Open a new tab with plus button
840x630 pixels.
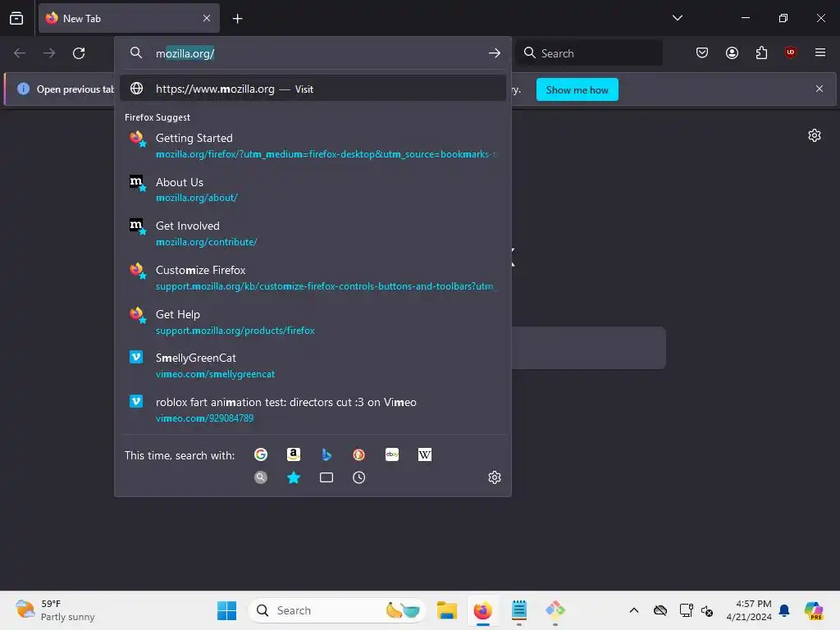(x=237, y=19)
